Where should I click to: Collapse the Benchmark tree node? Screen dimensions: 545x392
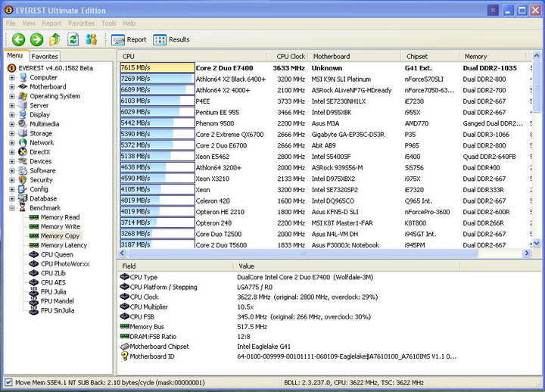tap(12, 208)
